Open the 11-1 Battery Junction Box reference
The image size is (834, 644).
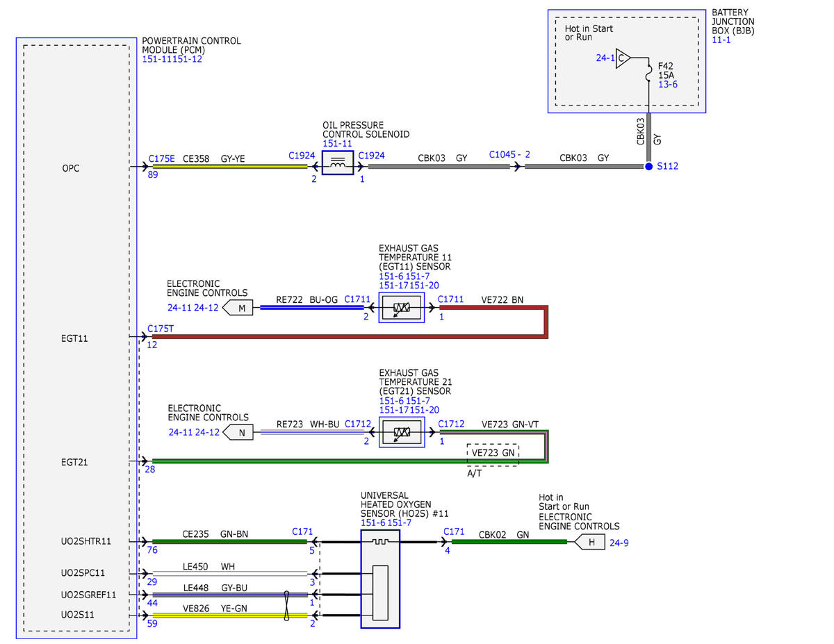pos(721,40)
